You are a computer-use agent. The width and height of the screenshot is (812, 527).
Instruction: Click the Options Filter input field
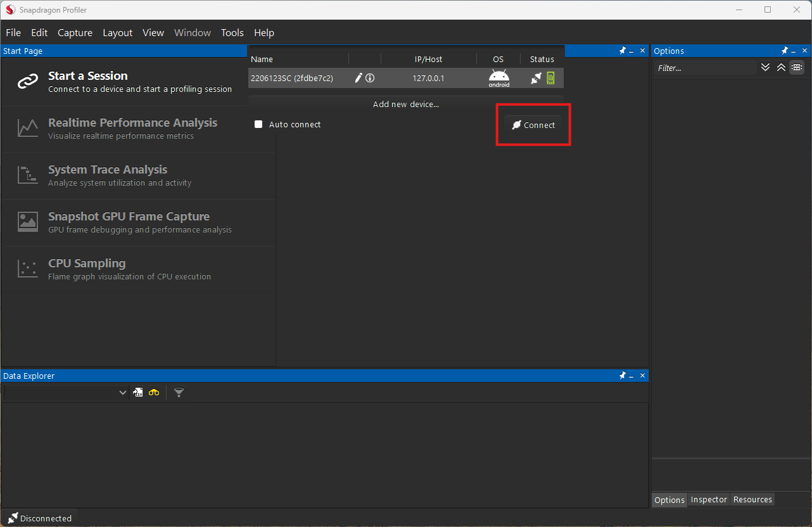[x=705, y=68]
